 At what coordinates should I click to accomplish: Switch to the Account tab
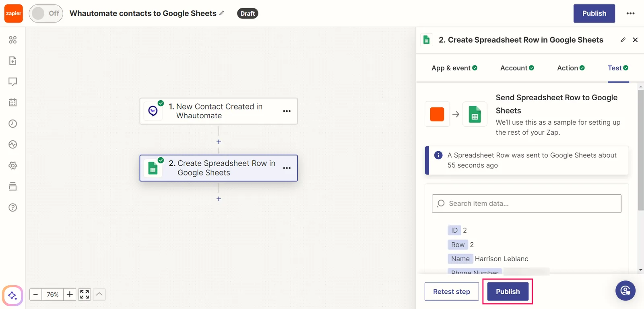[x=517, y=68]
